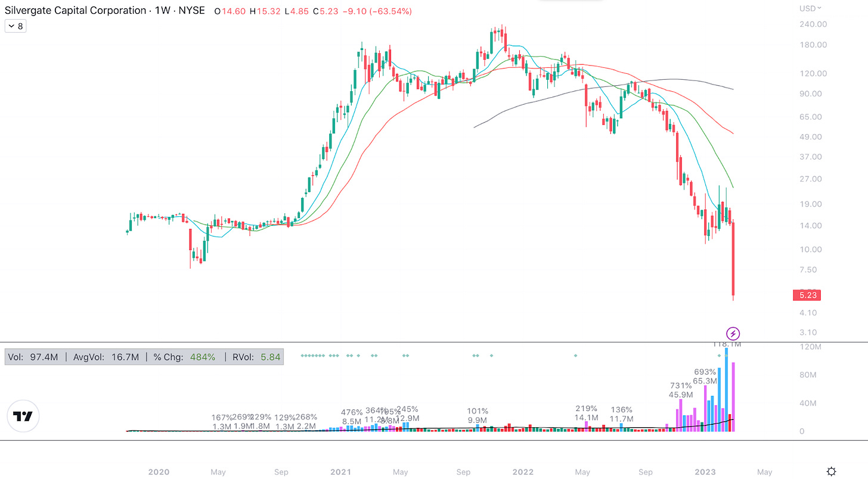Click the 268% 2.2M volume annotation
The height and width of the screenshot is (479, 868).
tap(306, 422)
